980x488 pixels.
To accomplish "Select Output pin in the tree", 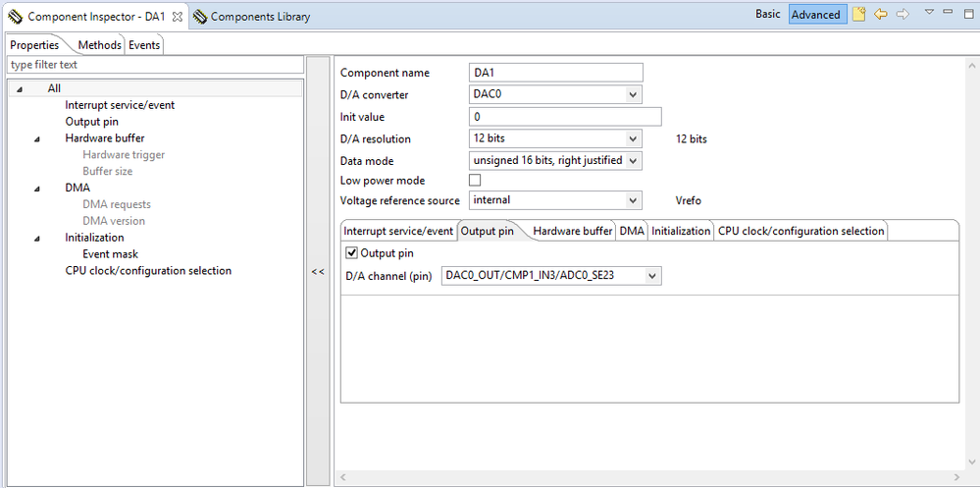I will (92, 122).
